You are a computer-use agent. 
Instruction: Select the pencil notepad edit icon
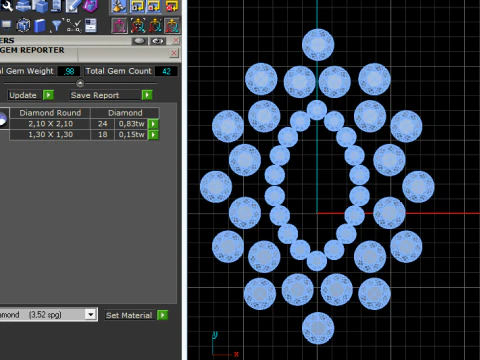73,6
